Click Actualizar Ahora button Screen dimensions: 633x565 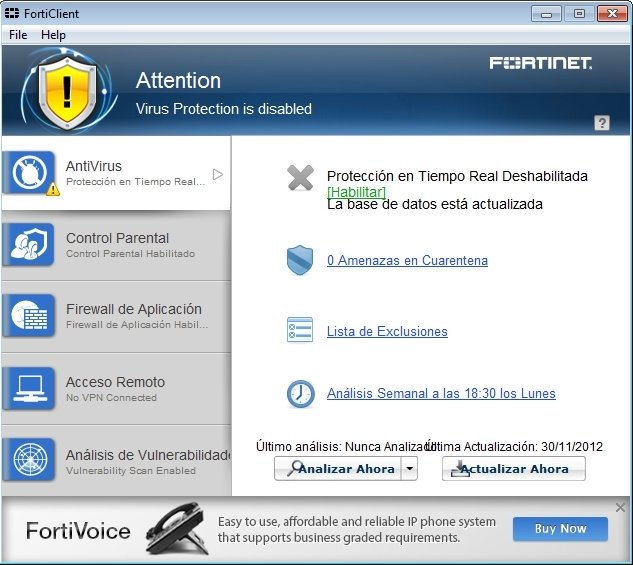(514, 469)
